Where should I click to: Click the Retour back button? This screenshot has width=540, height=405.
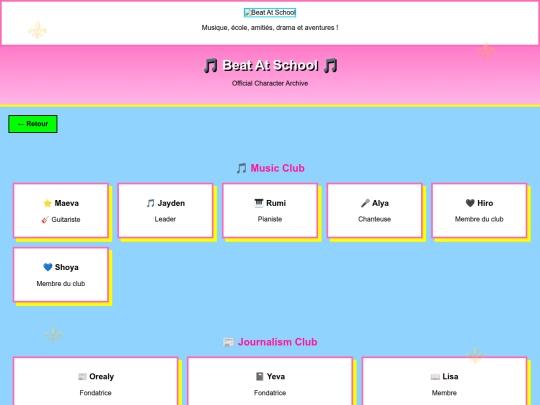(x=33, y=124)
